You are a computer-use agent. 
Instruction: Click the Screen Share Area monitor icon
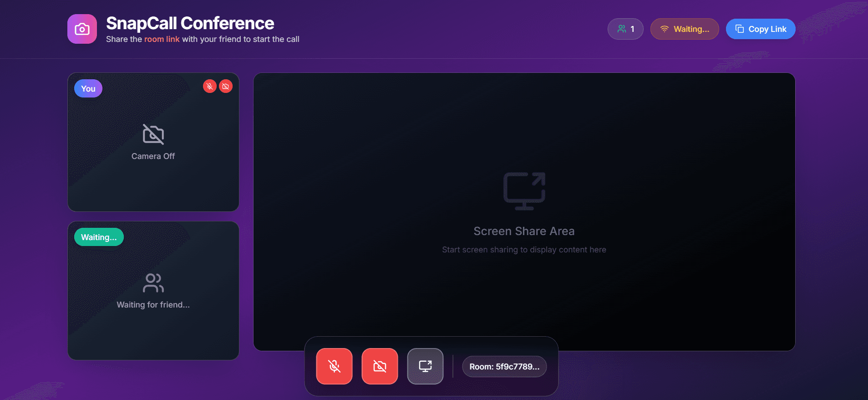(x=524, y=191)
